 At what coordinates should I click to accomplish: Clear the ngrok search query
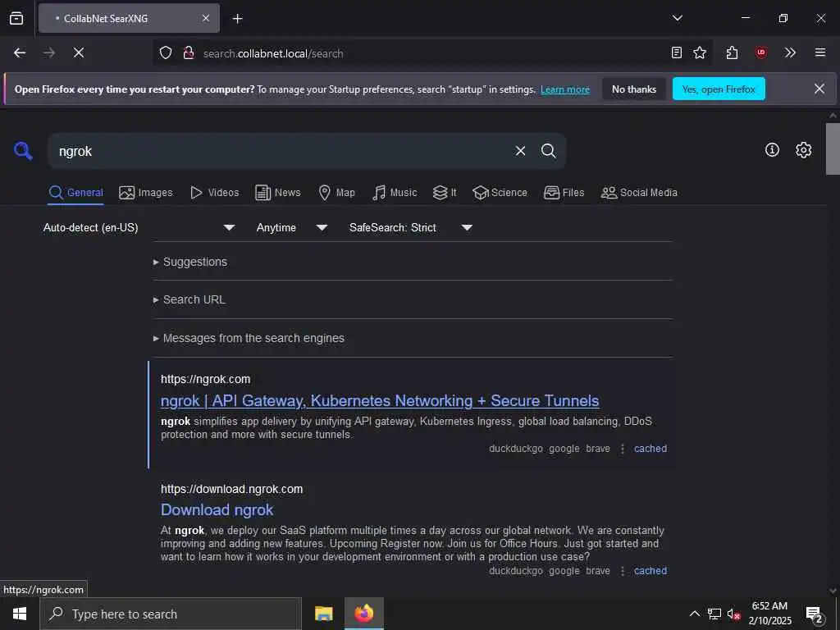[x=520, y=151]
